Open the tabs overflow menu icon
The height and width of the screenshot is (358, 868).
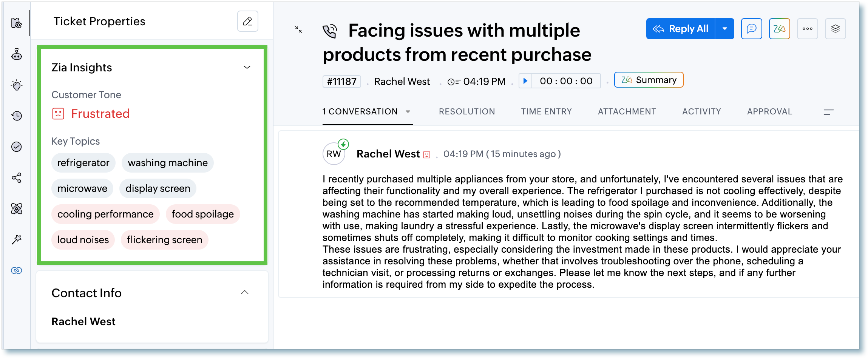click(x=828, y=112)
